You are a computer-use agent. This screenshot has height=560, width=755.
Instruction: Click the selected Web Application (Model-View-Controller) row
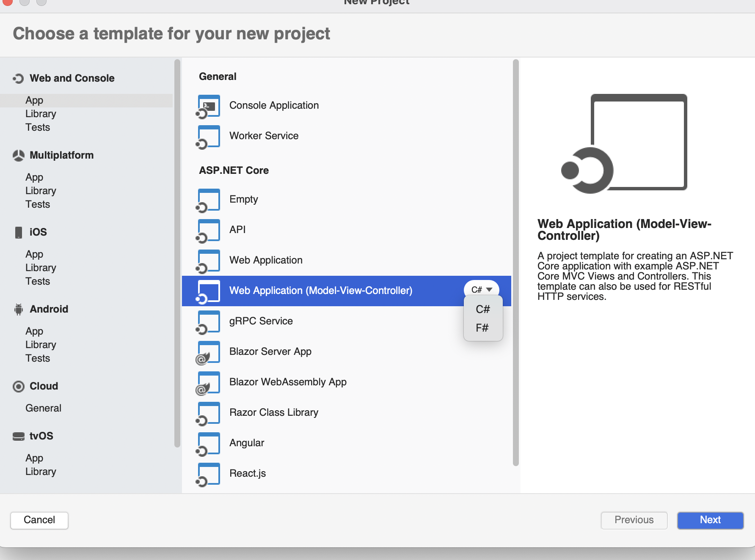pyautogui.click(x=347, y=291)
